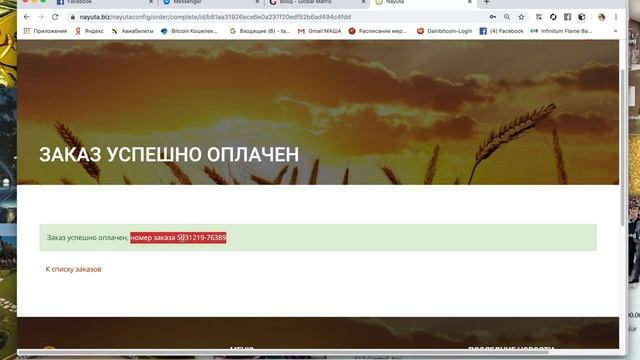This screenshot has width=640, height=360.
Task: Open the Яндекс bookmark
Action: coord(89,31)
